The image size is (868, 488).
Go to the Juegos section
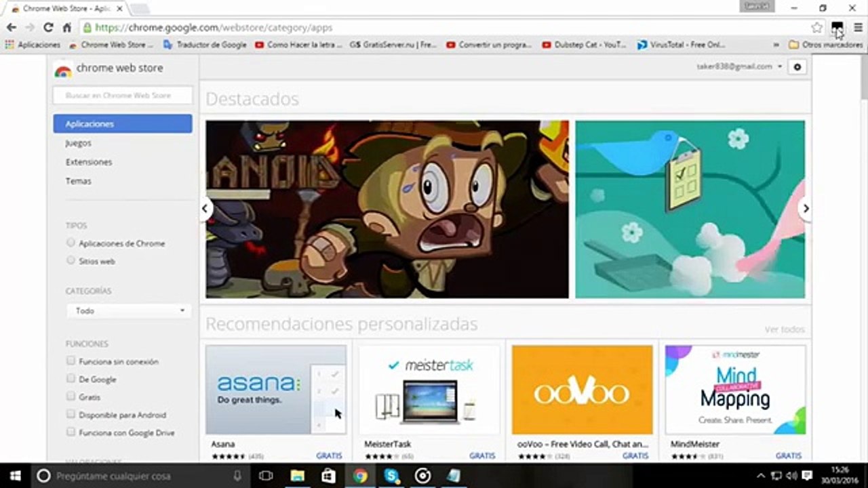[x=79, y=143]
